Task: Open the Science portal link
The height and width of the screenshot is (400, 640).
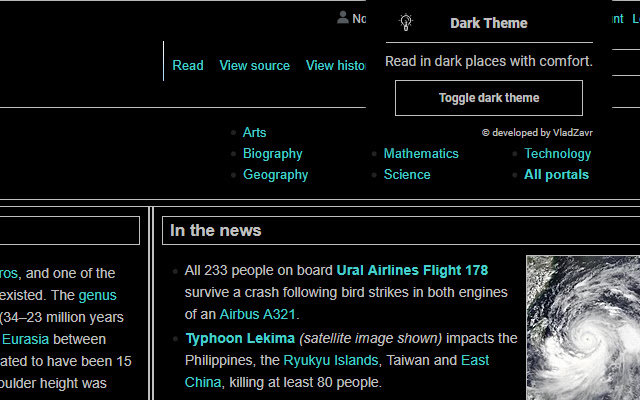Action: point(407,175)
